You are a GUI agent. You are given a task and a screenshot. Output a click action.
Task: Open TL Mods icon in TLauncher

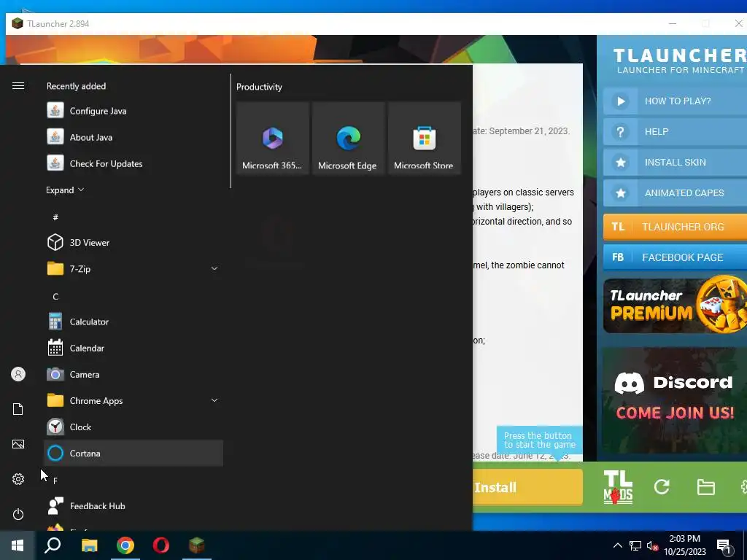[x=618, y=487]
